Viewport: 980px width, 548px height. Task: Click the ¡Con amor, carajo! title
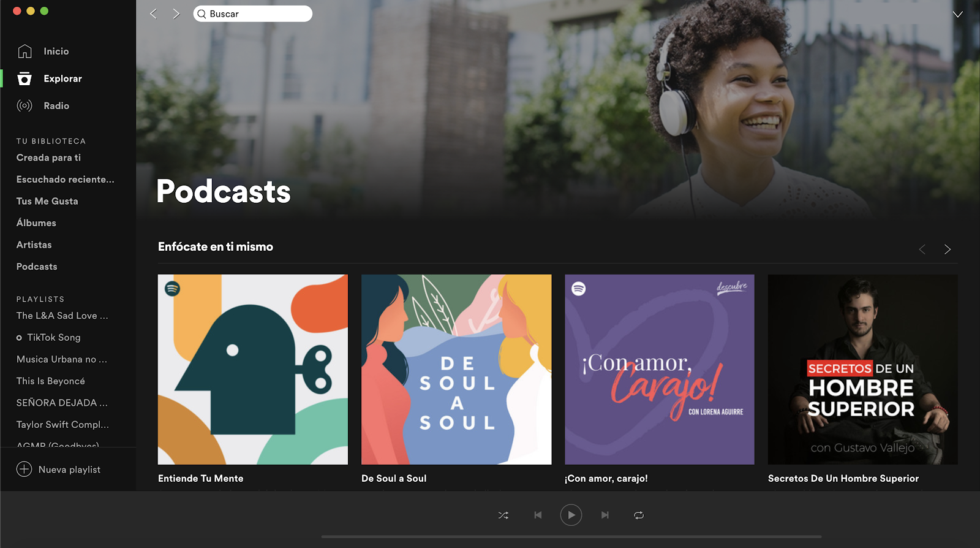click(x=606, y=478)
